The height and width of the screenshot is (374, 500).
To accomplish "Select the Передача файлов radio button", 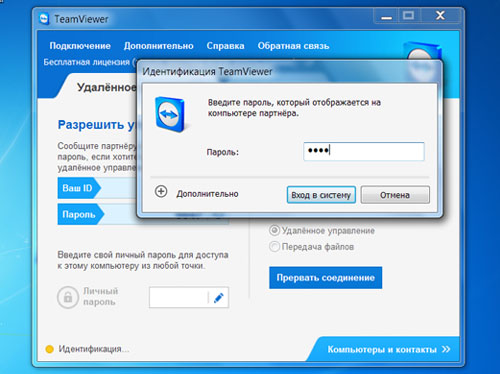I will pos(274,247).
